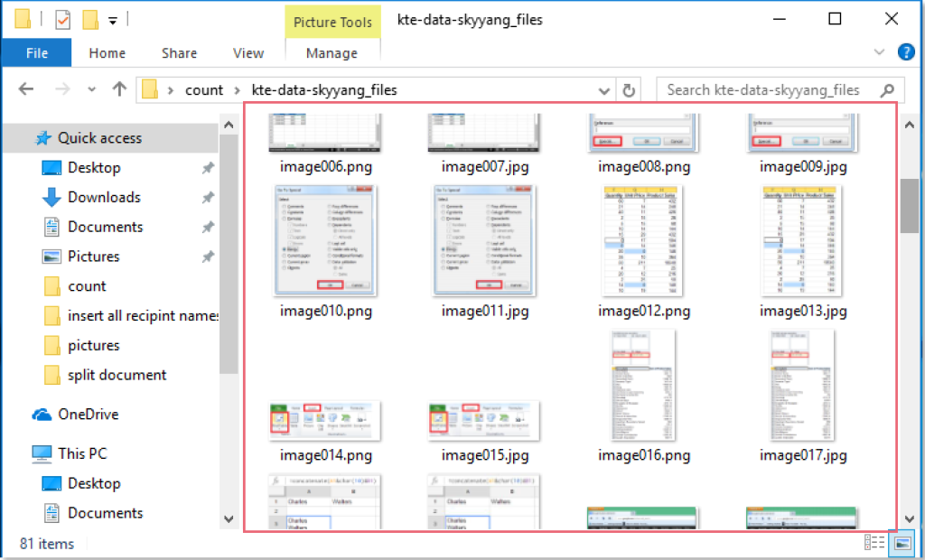This screenshot has width=925, height=560.
Task: Switch to large thumbnails view from the status bar
Action: [901, 542]
